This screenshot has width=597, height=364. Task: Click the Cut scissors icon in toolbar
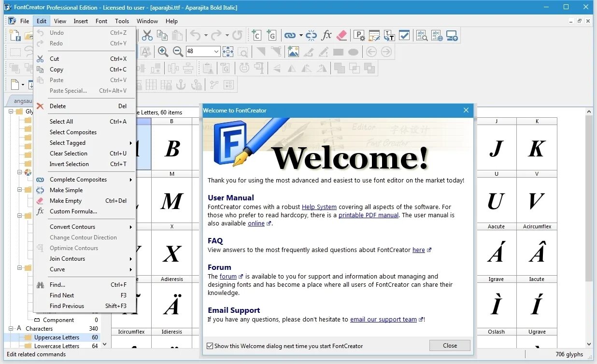click(x=147, y=35)
